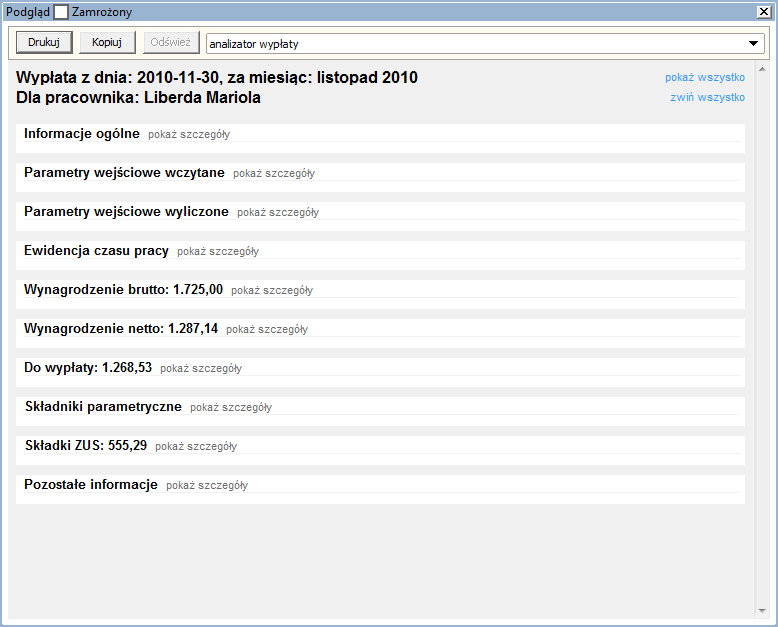Expand Ewidencja czasu pracy details
This screenshot has width=778, height=627.
pyautogui.click(x=218, y=251)
